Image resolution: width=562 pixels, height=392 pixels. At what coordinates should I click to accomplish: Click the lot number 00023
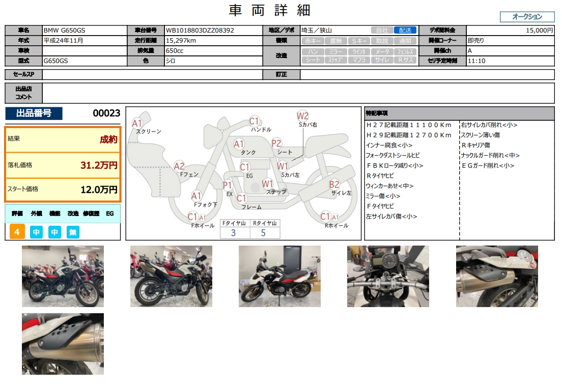(106, 113)
